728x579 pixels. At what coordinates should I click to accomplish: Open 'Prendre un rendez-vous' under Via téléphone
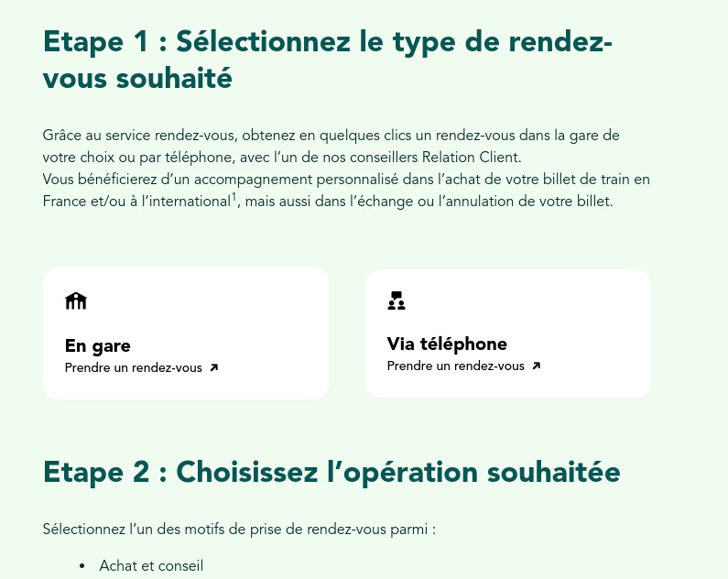[455, 366]
